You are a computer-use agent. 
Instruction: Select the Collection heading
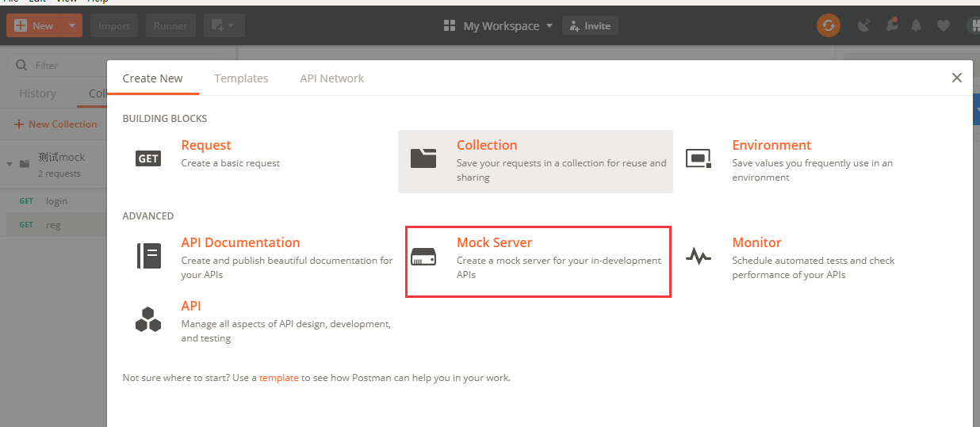click(x=487, y=145)
